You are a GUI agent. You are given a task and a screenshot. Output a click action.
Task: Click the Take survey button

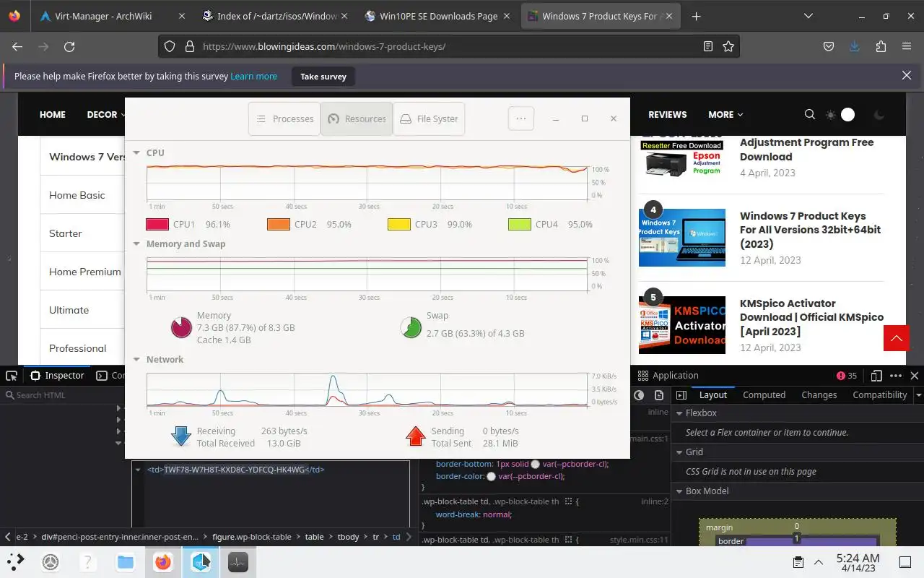click(323, 76)
